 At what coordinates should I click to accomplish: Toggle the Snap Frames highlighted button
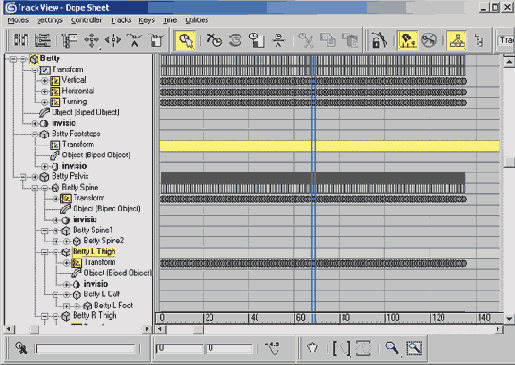408,41
